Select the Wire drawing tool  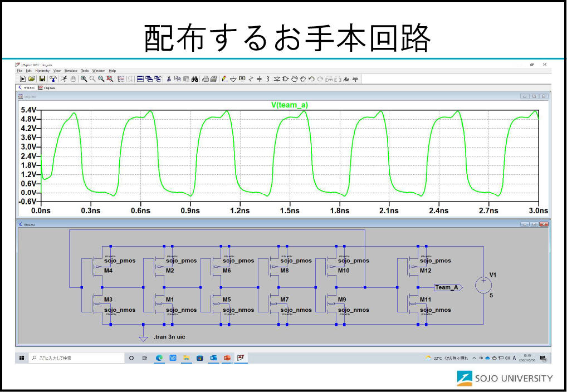point(224,79)
